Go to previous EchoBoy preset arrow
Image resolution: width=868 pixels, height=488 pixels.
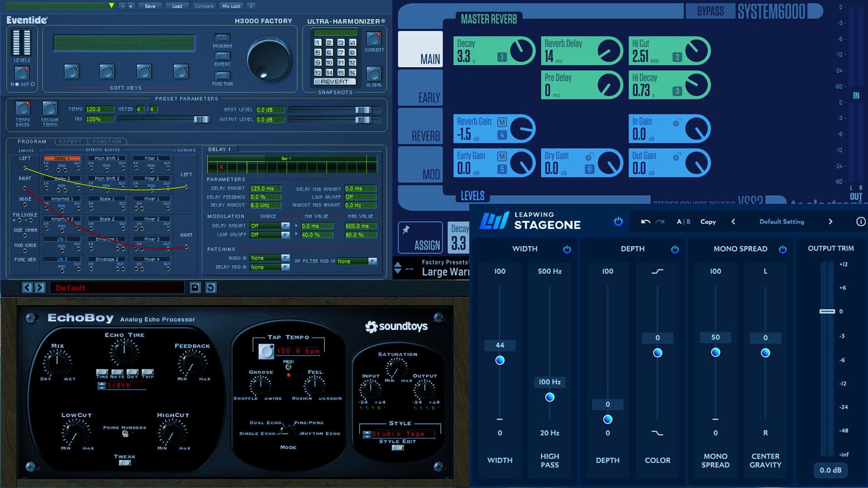click(x=27, y=288)
